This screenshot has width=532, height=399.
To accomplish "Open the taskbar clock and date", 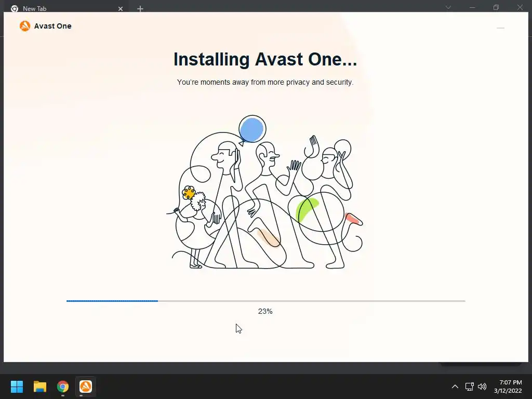I will (508, 387).
